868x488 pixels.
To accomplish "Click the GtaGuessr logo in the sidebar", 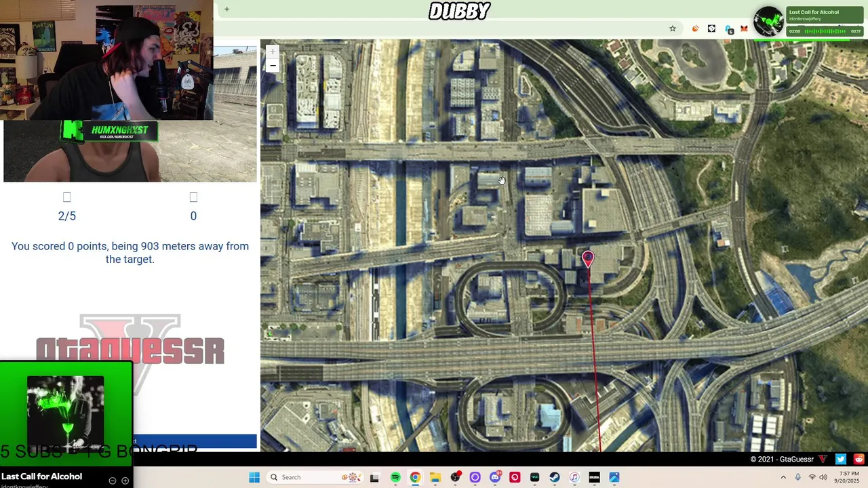I will [x=130, y=350].
